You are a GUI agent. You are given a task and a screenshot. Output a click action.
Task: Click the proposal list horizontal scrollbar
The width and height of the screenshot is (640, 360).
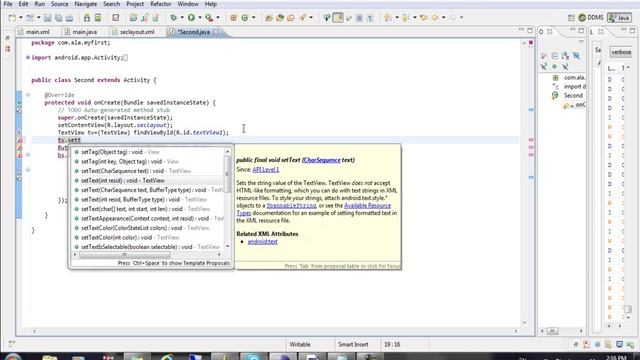(124, 255)
